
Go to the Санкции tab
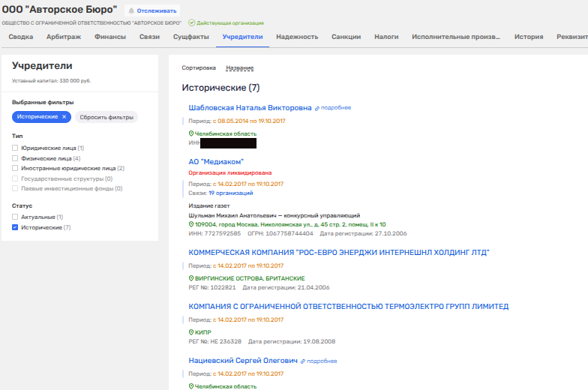click(x=346, y=37)
